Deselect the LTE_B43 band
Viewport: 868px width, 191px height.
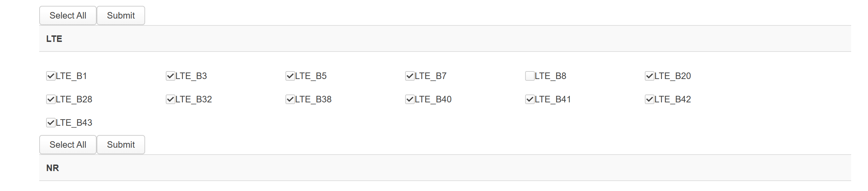tap(51, 123)
